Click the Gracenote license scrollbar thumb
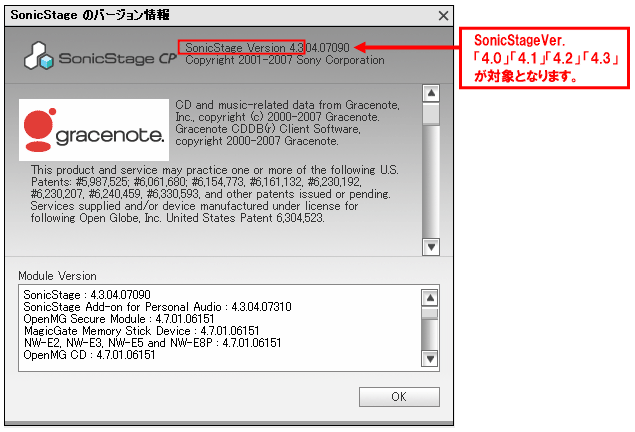The height and width of the screenshot is (432, 635). click(x=431, y=114)
